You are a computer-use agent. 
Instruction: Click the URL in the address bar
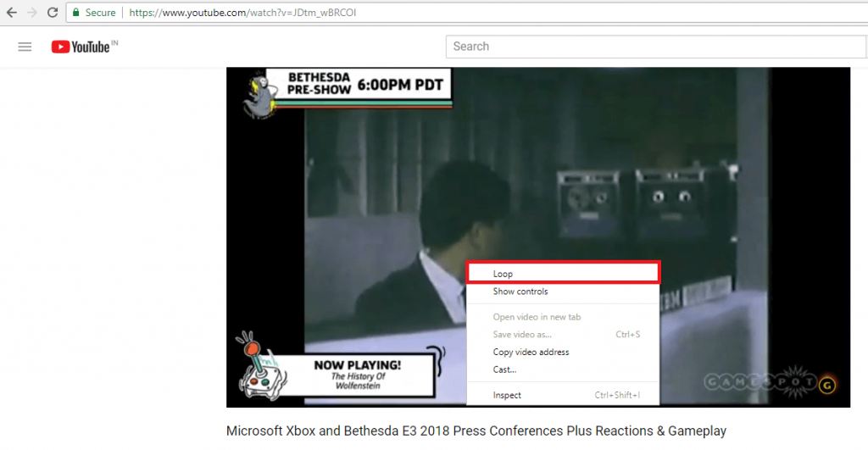tap(242, 12)
